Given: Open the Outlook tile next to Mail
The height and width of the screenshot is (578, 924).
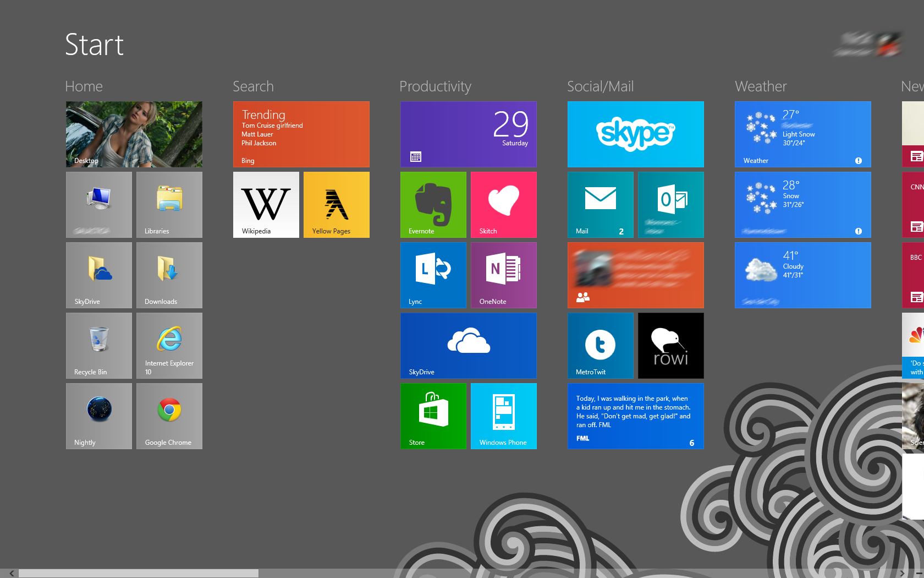Looking at the screenshot, I should (671, 205).
